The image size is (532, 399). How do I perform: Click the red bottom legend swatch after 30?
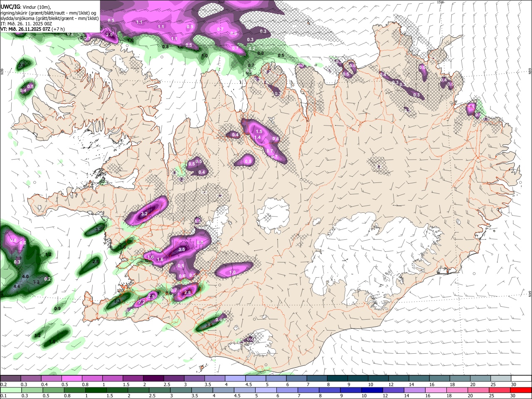point(522,390)
